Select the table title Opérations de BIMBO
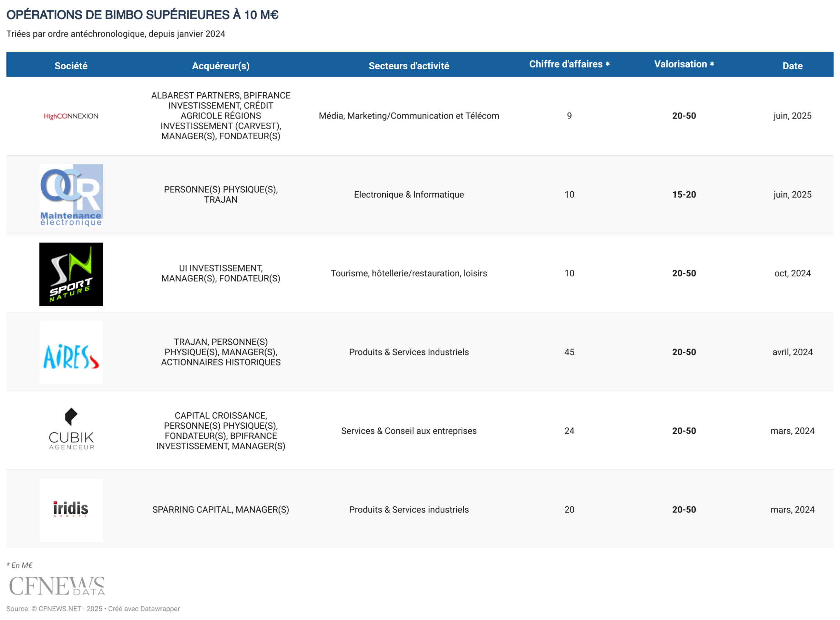Image resolution: width=840 pixels, height=620 pixels. (x=142, y=14)
